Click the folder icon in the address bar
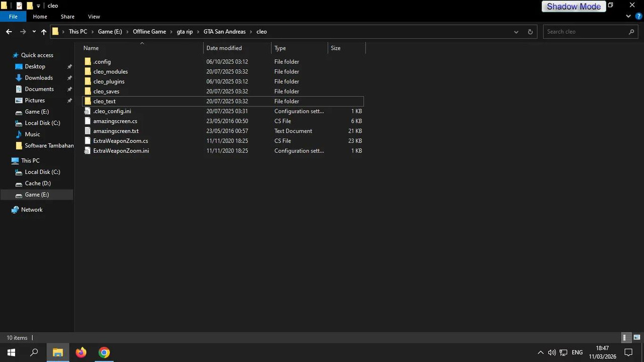 pos(56,32)
